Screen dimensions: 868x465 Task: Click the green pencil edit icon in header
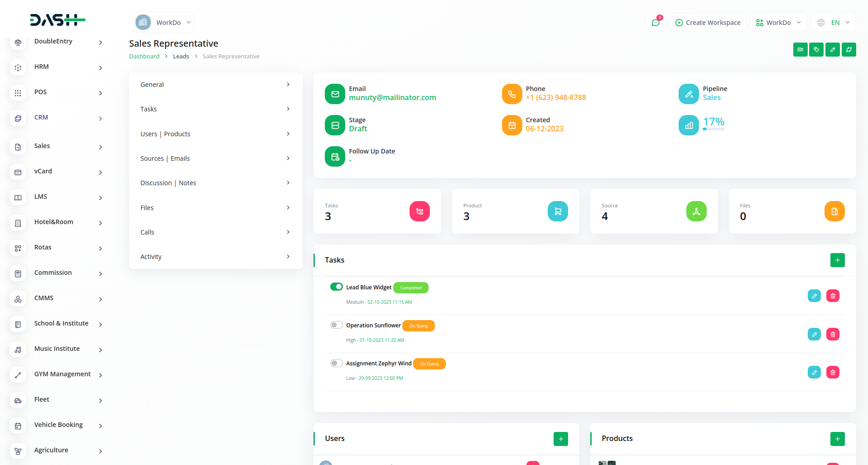832,50
